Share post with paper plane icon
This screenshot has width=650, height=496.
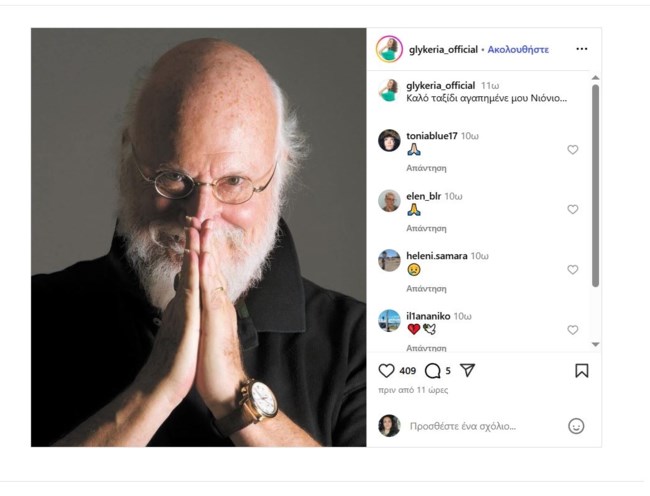click(x=466, y=370)
